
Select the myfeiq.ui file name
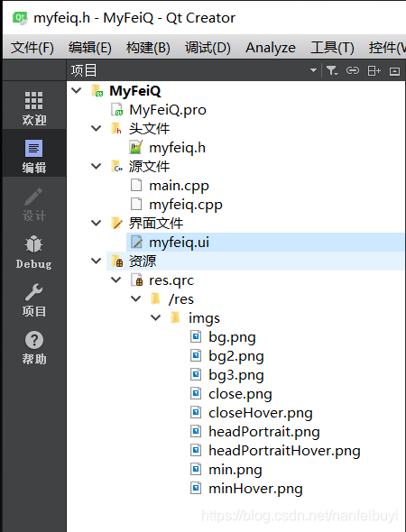pos(179,243)
